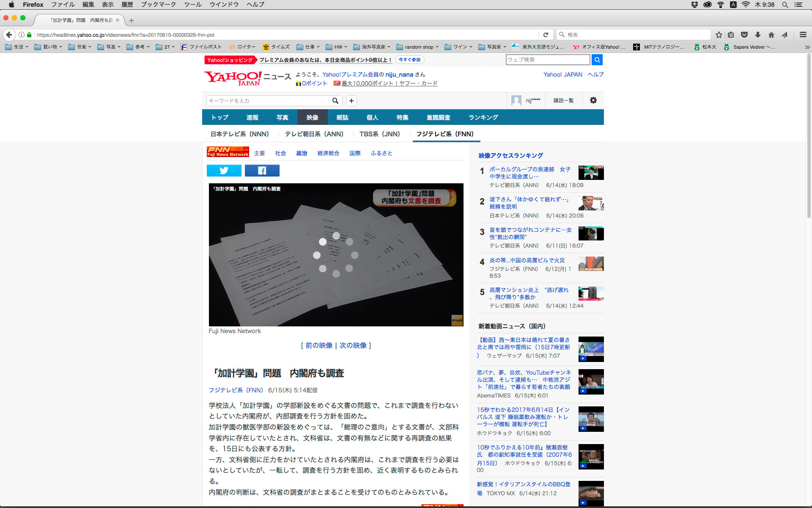Open the ブックマーク menu in menu bar

[158, 4]
